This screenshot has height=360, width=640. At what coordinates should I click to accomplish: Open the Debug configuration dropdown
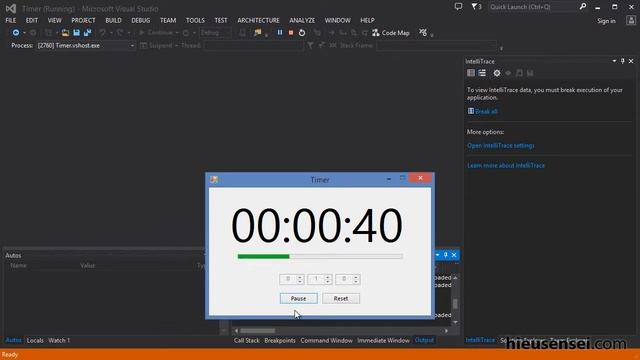pyautogui.click(x=215, y=33)
